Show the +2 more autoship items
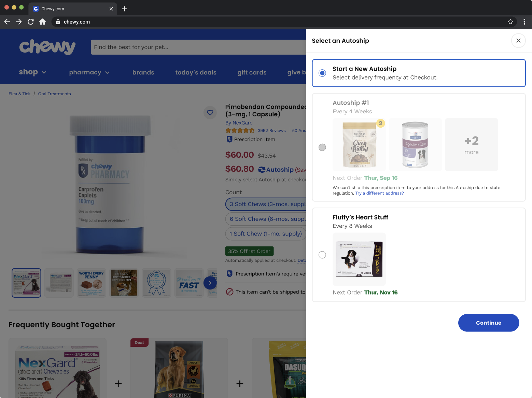The width and height of the screenshot is (532, 398). [x=471, y=145]
